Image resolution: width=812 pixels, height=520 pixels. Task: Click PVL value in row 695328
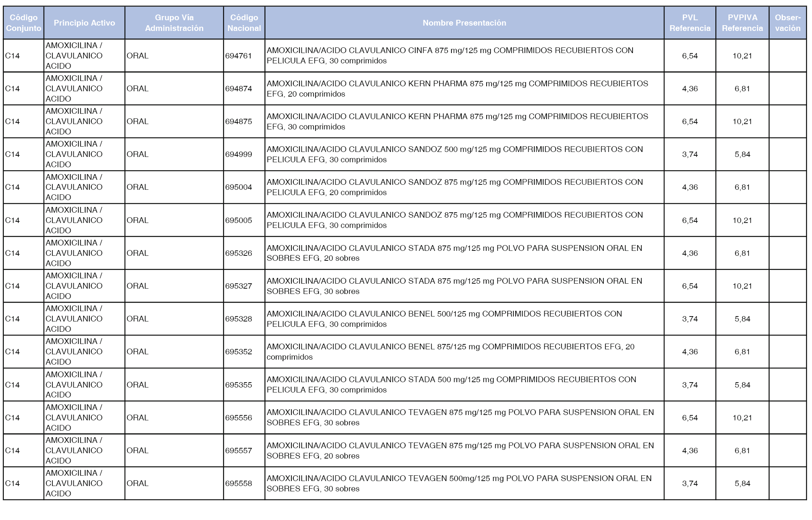pos(690,319)
